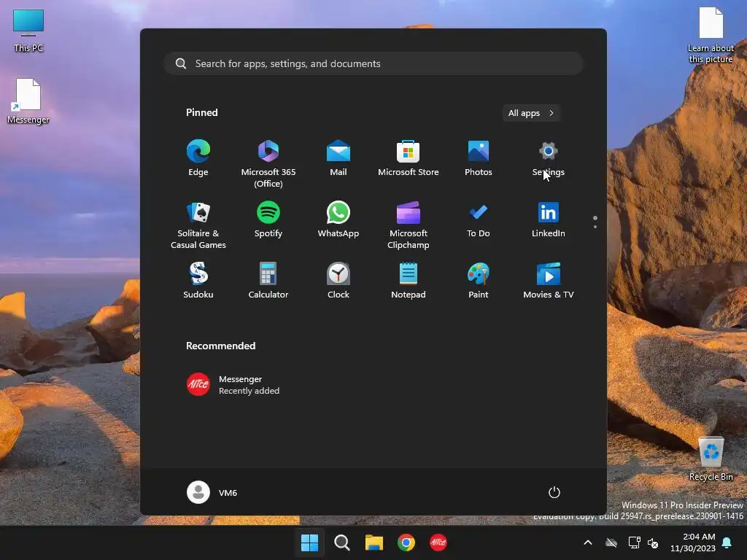Viewport: 747px width, 560px height.
Task: Launch Spotify from pinned apps
Action: pyautogui.click(x=268, y=219)
